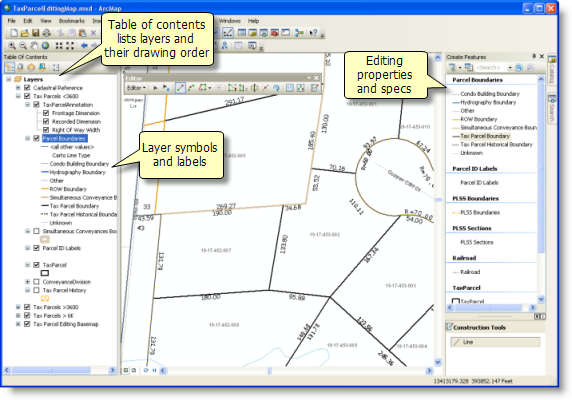Open the Windows menu

[x=229, y=21]
